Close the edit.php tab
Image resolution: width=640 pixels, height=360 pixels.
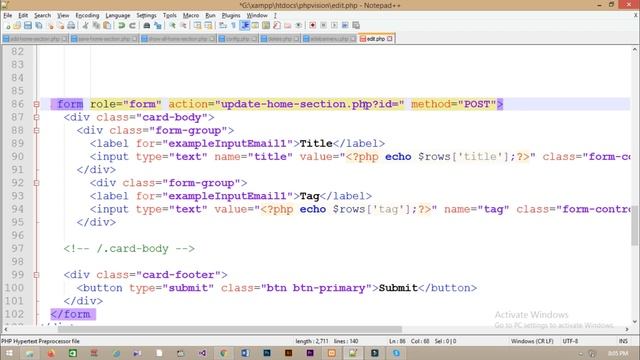[x=390, y=39]
